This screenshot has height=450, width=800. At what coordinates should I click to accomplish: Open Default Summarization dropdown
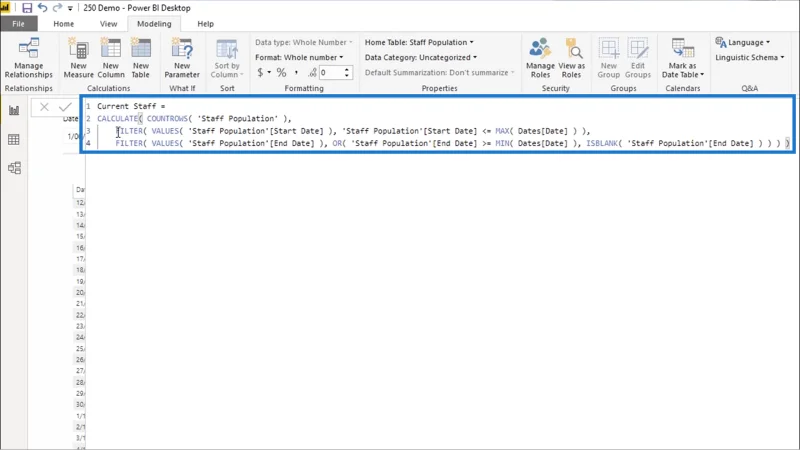tap(439, 72)
